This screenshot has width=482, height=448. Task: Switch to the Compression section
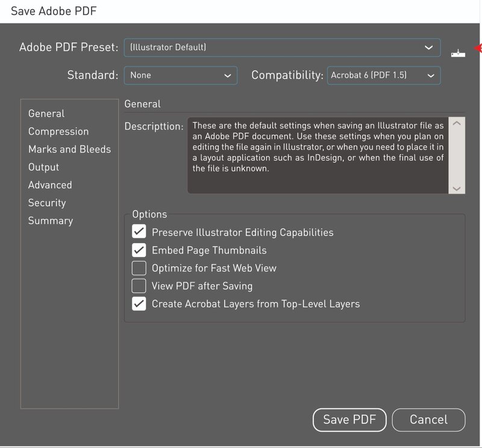[58, 131]
